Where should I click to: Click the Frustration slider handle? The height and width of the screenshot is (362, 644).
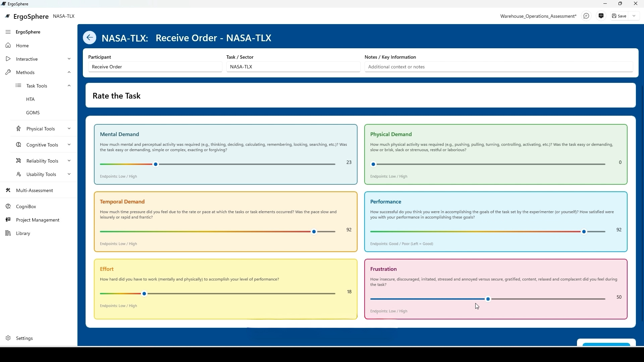coord(488,299)
